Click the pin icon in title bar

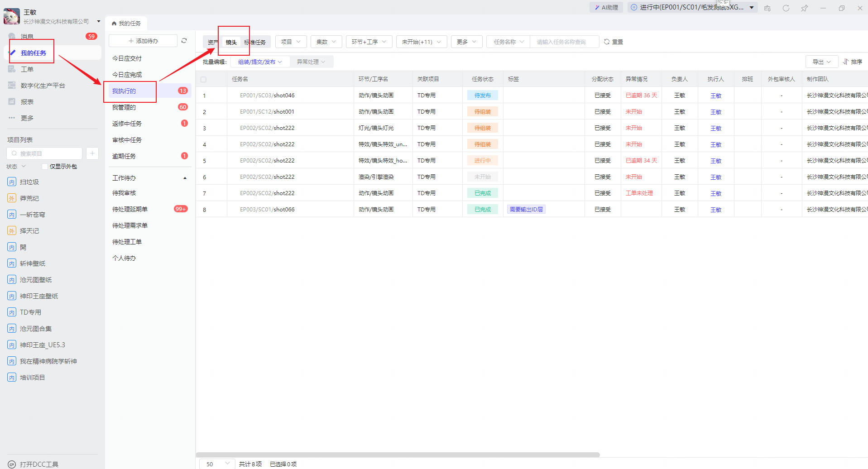(804, 8)
